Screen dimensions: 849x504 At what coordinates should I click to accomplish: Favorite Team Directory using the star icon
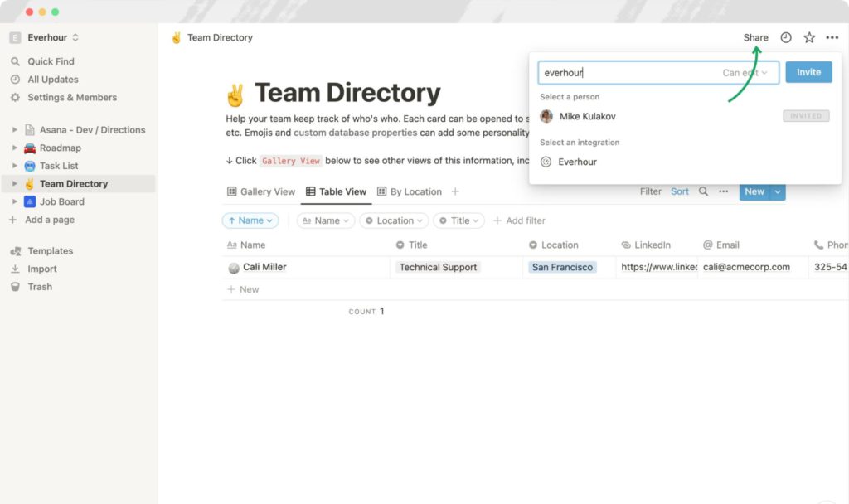pos(809,37)
